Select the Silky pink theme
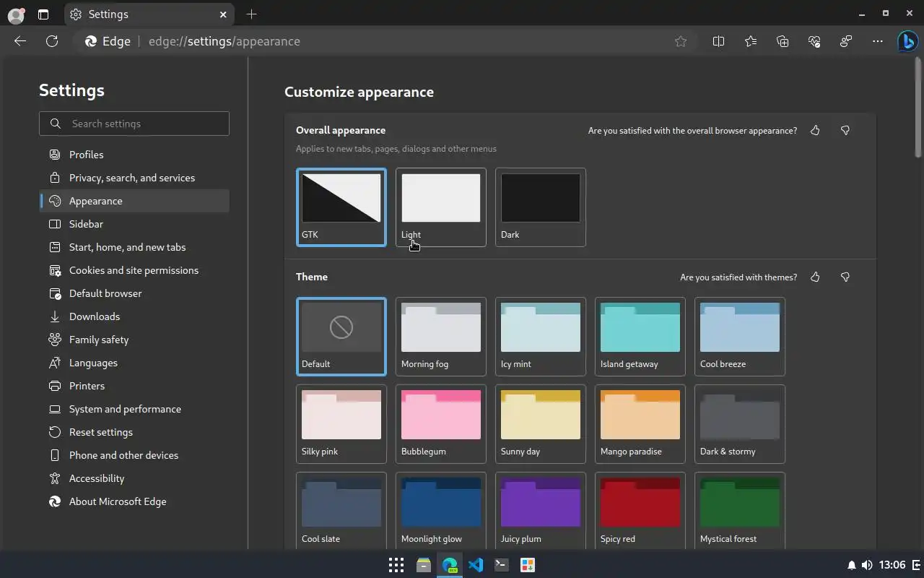The height and width of the screenshot is (578, 924). [341, 424]
